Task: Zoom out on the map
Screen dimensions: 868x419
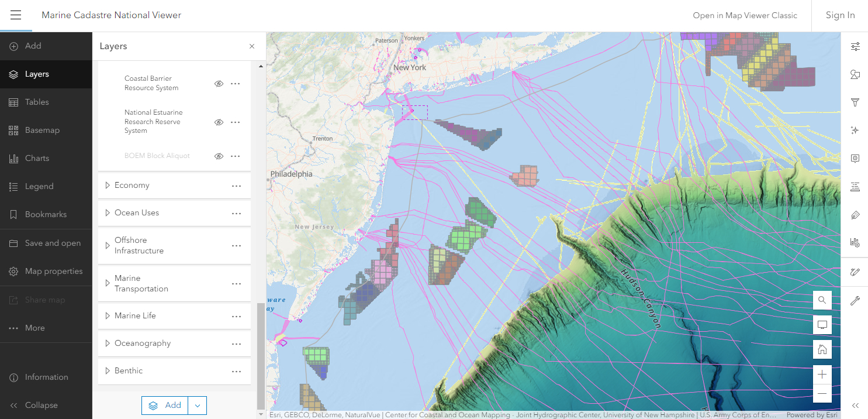Action: (x=822, y=393)
